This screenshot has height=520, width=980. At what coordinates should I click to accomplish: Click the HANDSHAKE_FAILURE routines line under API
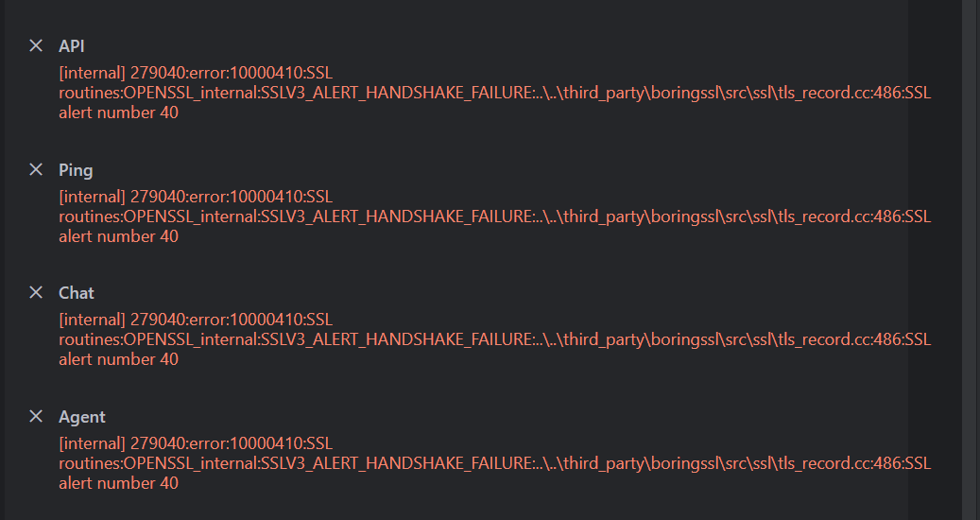[x=495, y=93]
